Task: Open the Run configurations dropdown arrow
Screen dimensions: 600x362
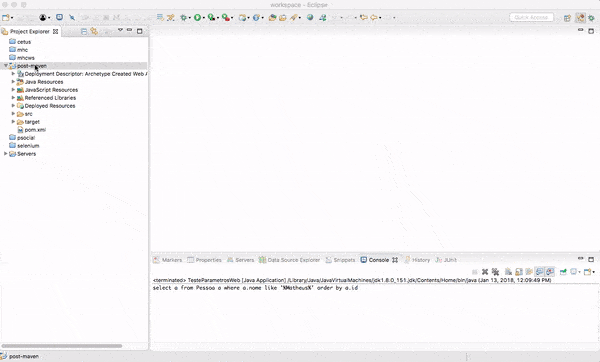Action: [x=204, y=18]
